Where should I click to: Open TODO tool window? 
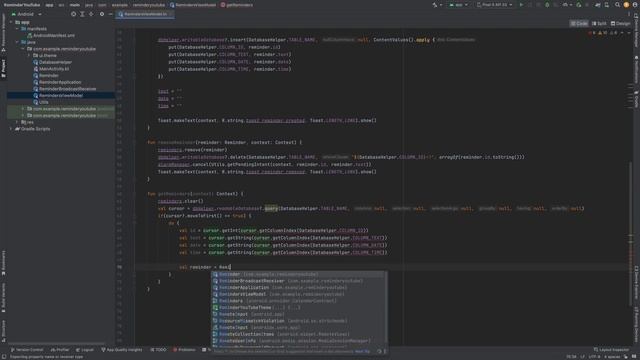[158, 350]
